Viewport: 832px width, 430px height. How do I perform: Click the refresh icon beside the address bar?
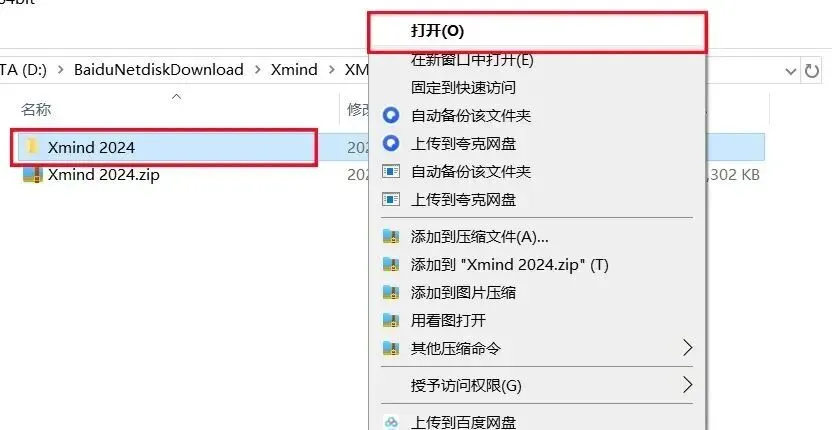pyautogui.click(x=811, y=70)
